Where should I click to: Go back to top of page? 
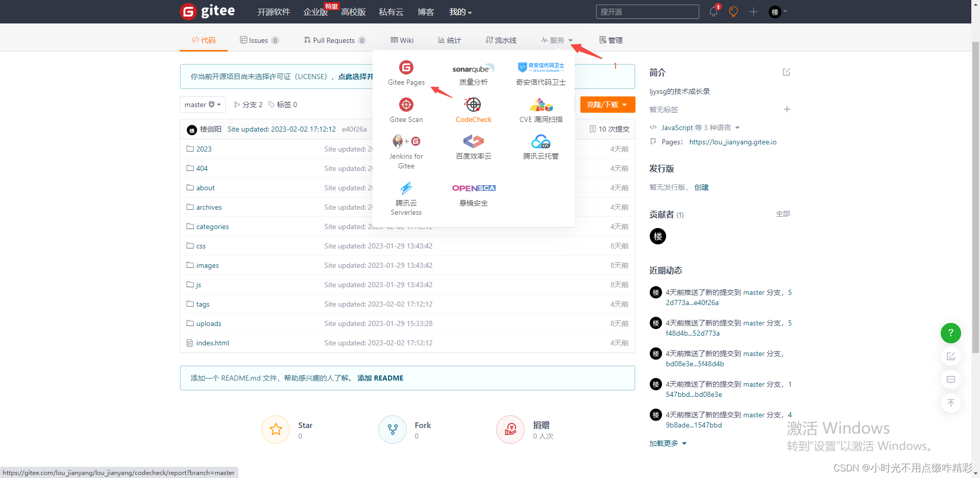950,403
